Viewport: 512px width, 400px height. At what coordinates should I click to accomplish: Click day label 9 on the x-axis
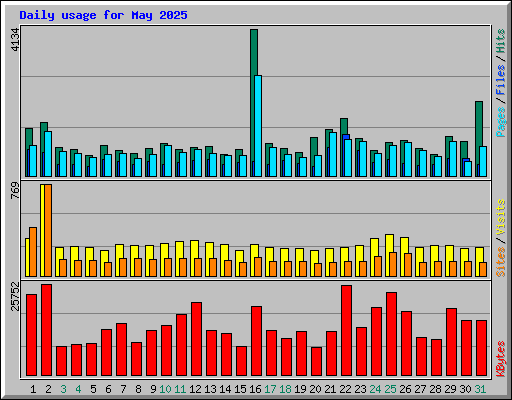153,389
